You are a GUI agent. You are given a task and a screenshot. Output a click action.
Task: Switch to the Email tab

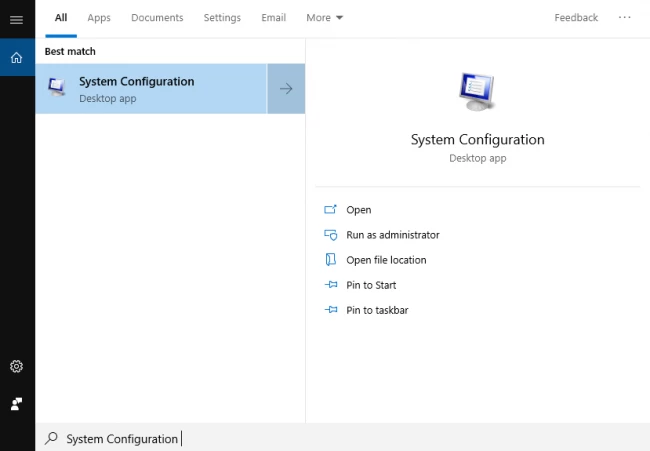coord(274,18)
